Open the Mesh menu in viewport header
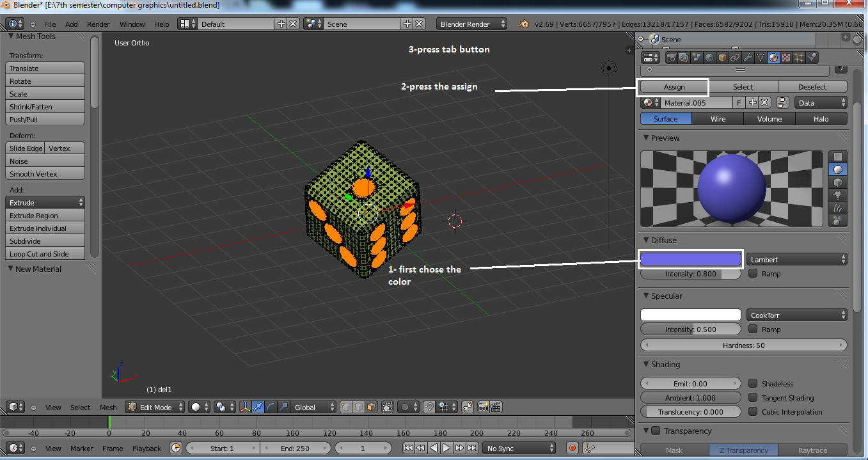Screen dimensions: 868x460 tap(108, 408)
